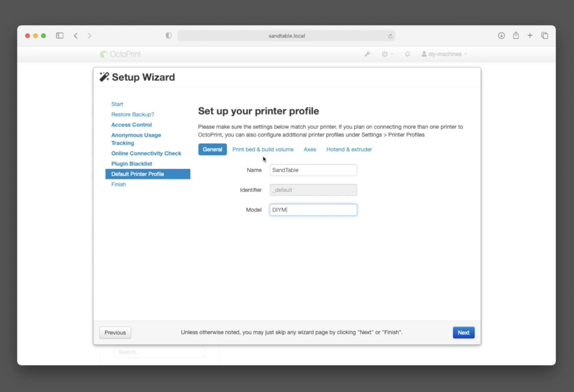Open the Restore Backup? step
The image size is (574, 392).
(133, 114)
